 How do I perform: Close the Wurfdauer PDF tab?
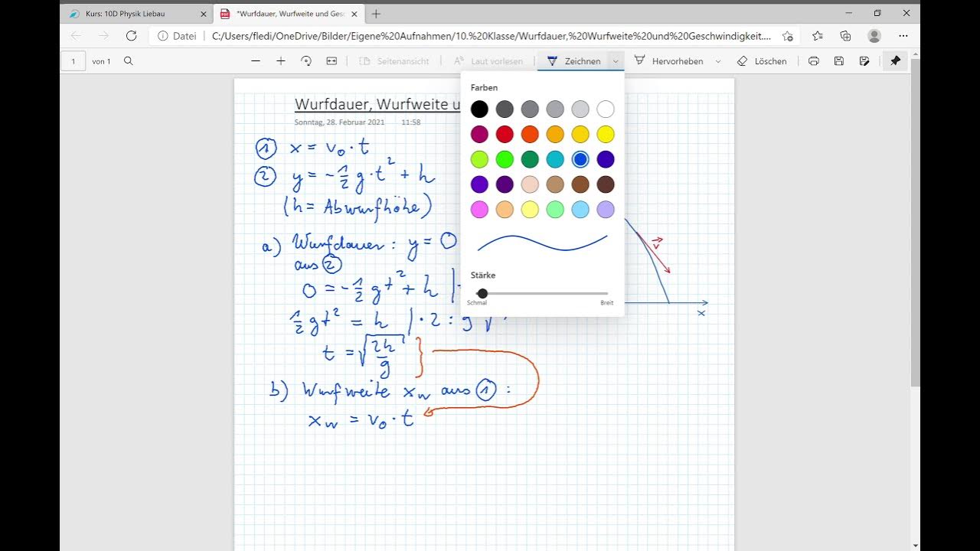tap(354, 14)
